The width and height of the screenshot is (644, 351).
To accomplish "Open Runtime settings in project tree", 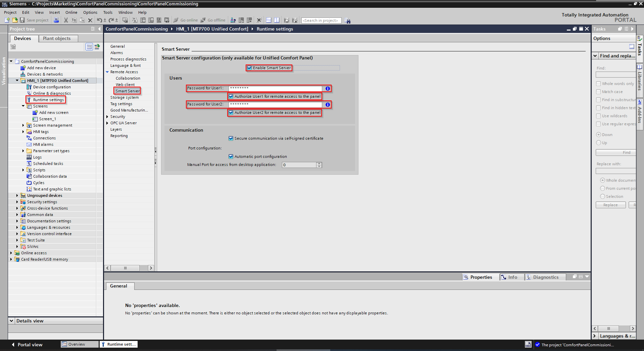I will 48,100.
